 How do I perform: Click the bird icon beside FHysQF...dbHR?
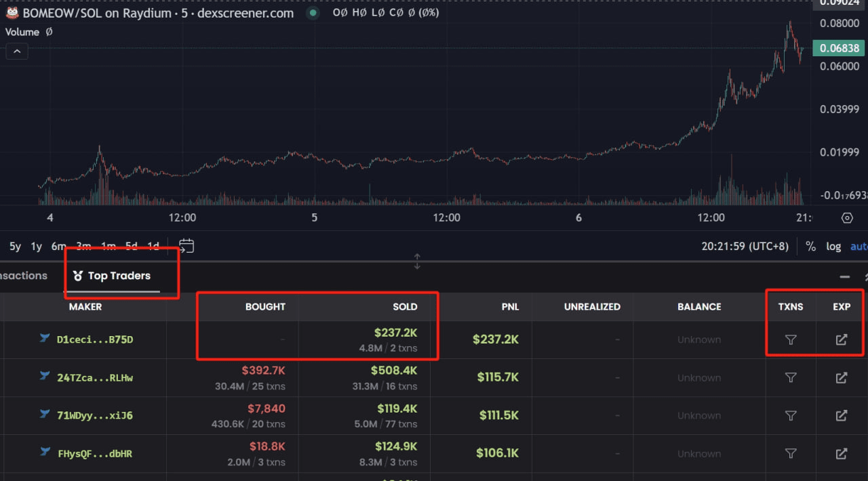point(45,452)
